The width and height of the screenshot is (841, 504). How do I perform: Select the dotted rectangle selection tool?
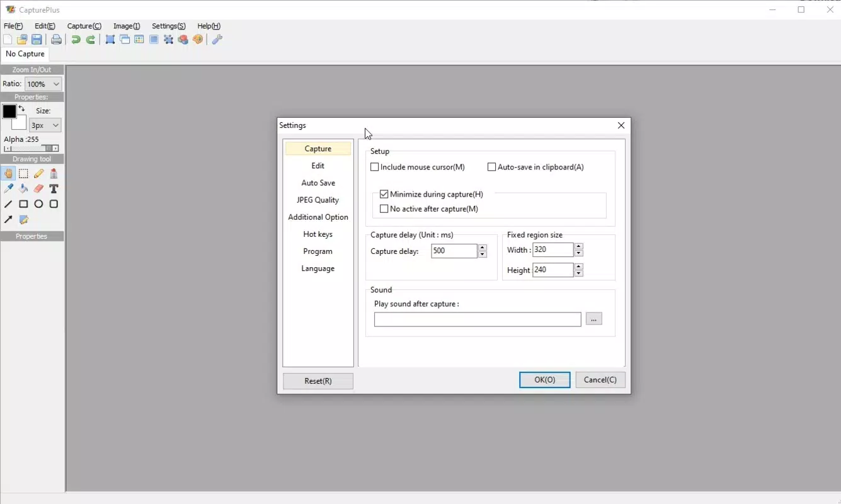pos(23,174)
